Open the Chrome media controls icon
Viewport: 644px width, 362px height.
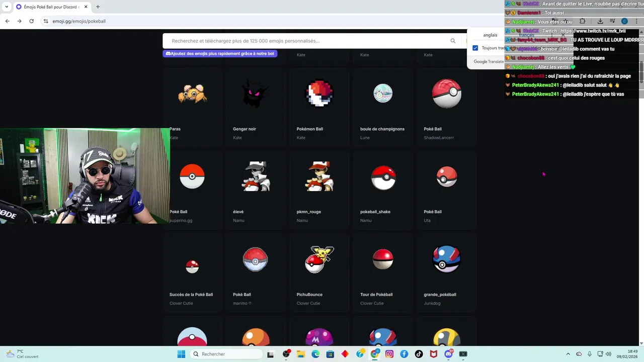tap(612, 21)
